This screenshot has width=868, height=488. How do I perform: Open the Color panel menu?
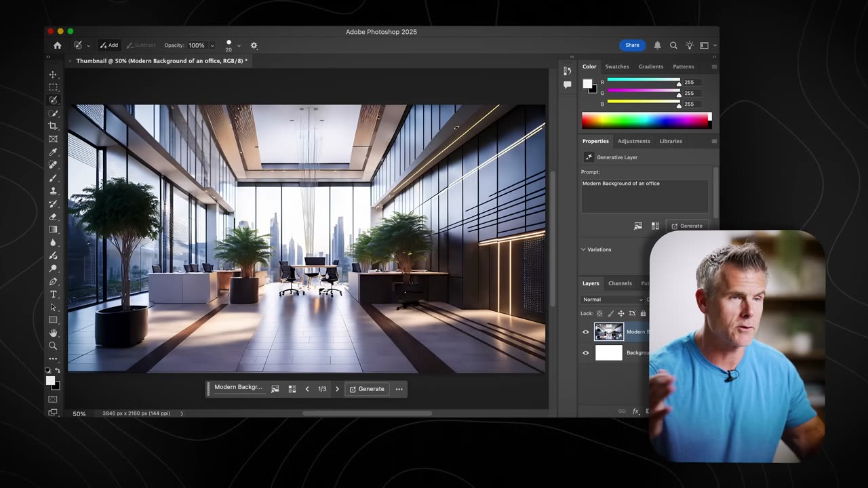point(714,66)
